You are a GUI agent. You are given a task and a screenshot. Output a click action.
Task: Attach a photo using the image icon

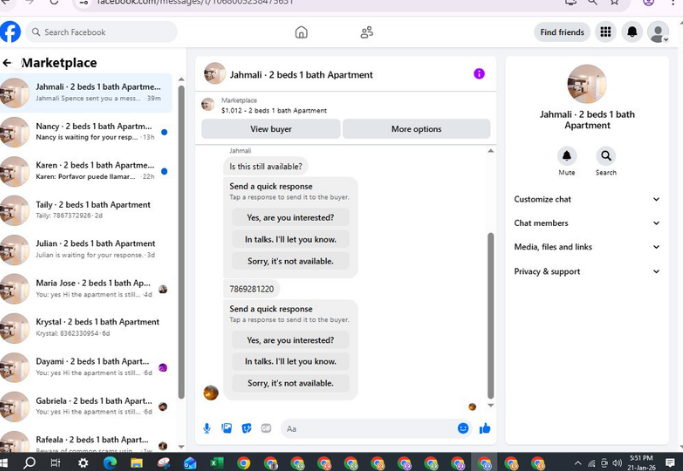click(227, 428)
